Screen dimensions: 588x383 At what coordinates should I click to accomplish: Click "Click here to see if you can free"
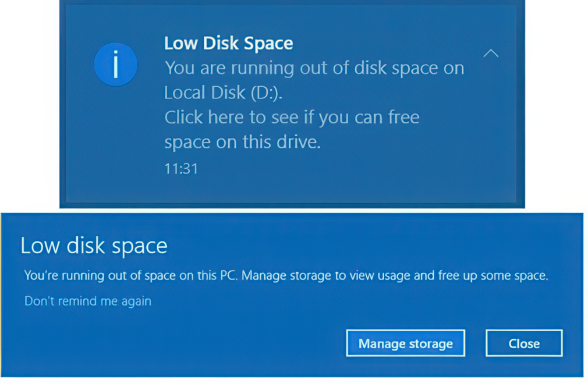point(292,118)
